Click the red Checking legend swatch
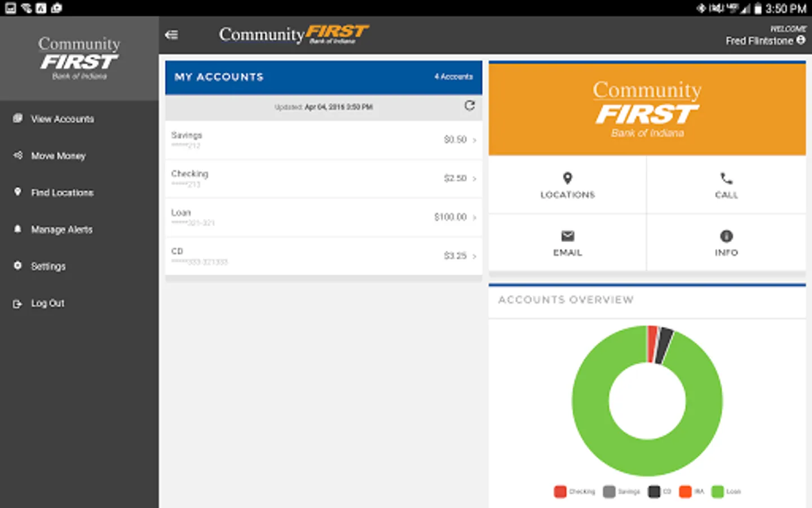 (560, 492)
